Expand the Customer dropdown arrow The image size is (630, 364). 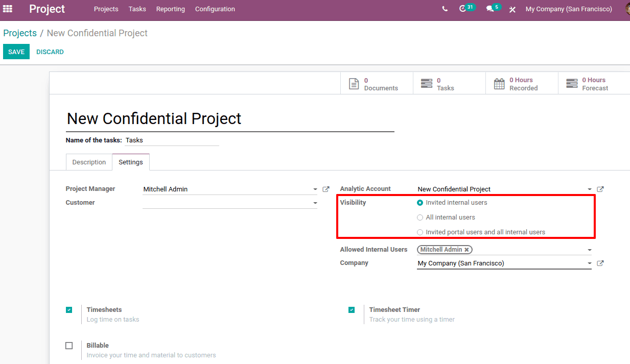315,203
